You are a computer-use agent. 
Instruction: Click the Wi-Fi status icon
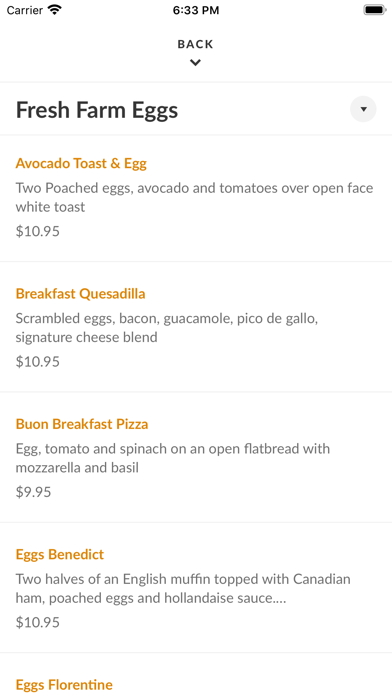pos(55,10)
